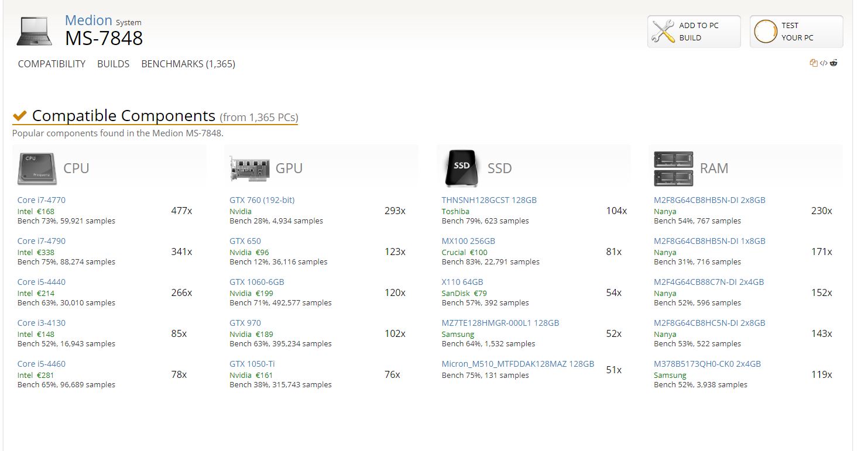Click the black SSD drive icon

tap(462, 168)
